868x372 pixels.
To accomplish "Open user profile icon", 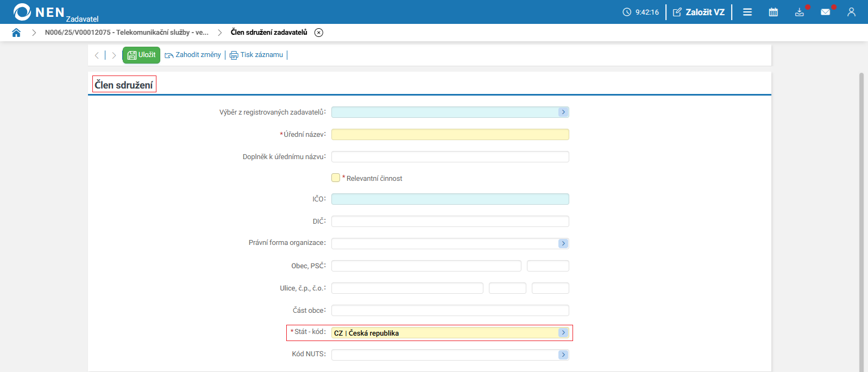I will point(851,12).
